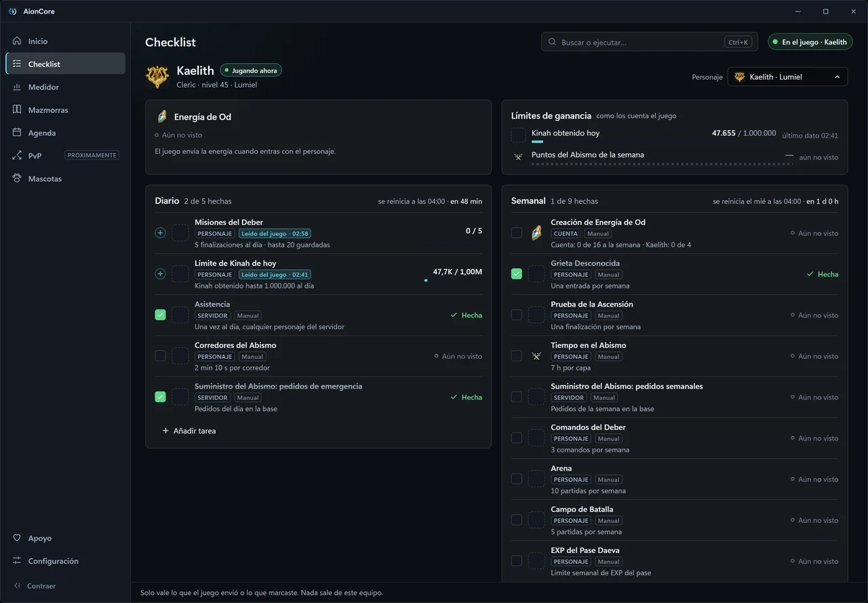Click the Apoyo heart icon in sidebar

pos(17,538)
